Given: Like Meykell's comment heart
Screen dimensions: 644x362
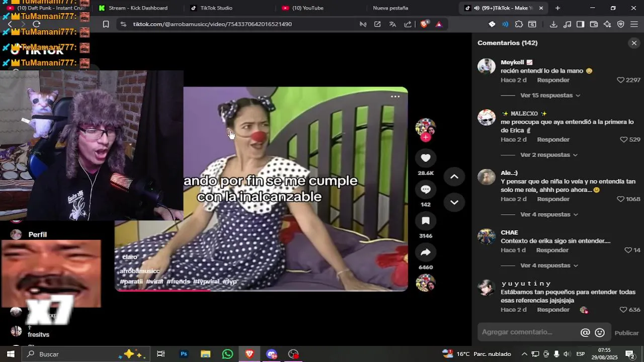Looking at the screenshot, I should pyautogui.click(x=620, y=80).
